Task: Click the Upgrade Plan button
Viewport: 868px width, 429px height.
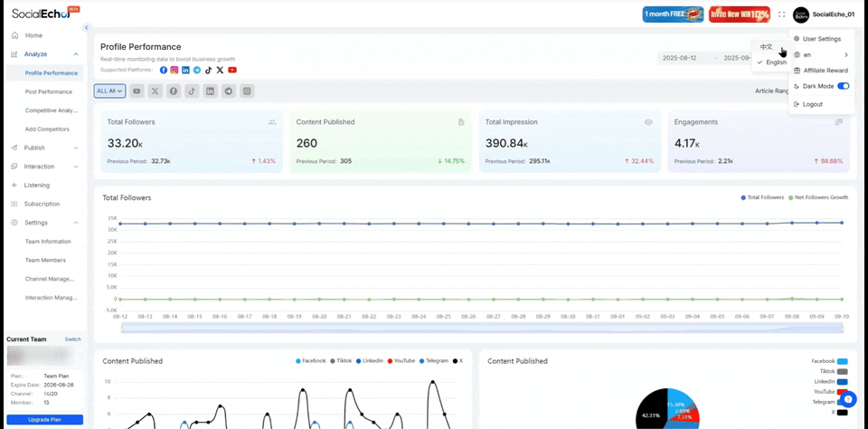Action: (x=44, y=420)
